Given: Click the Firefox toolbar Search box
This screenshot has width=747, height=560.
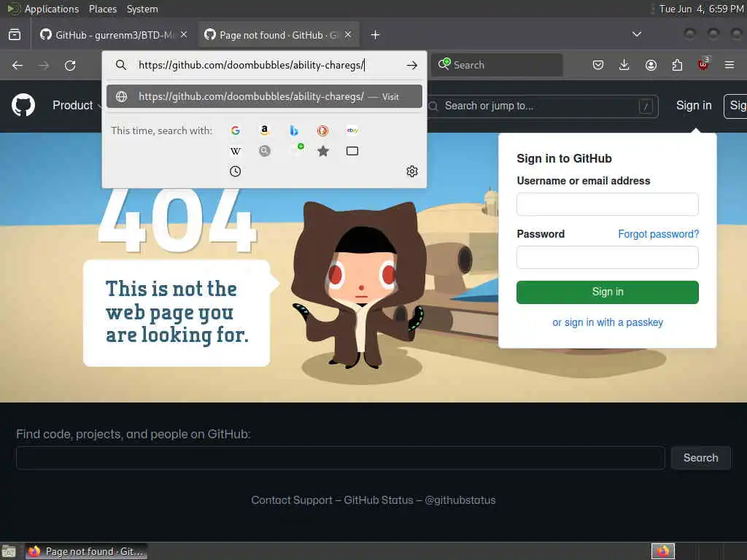Looking at the screenshot, I should (x=497, y=65).
